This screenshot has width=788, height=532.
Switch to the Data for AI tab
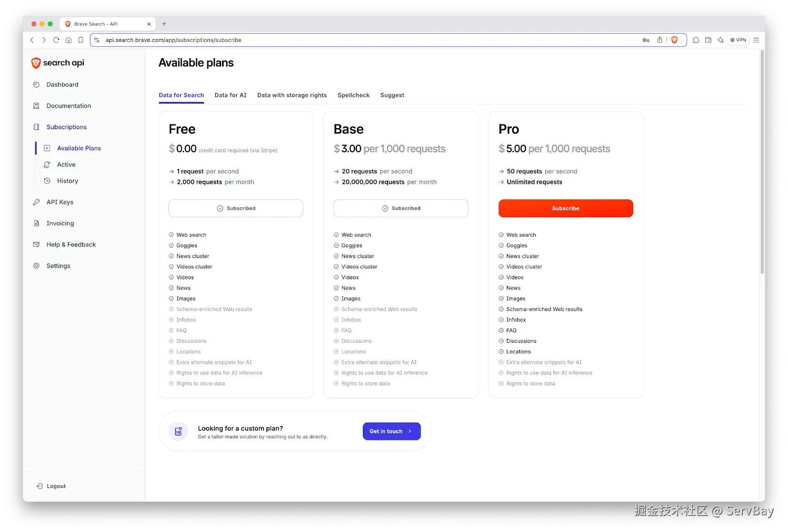point(230,95)
